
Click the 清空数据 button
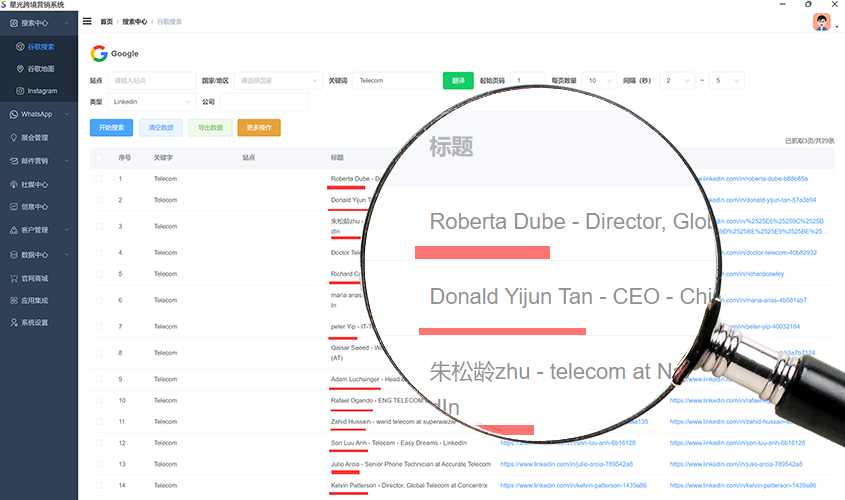[x=161, y=128]
